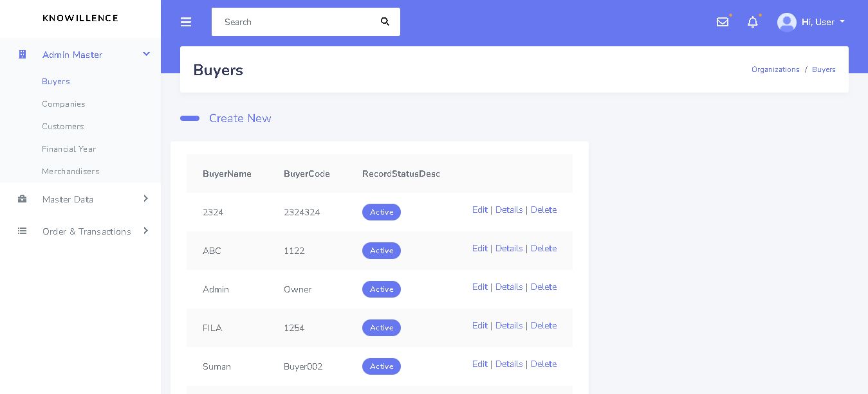
Task: Click the Create New link
Action: click(x=240, y=118)
